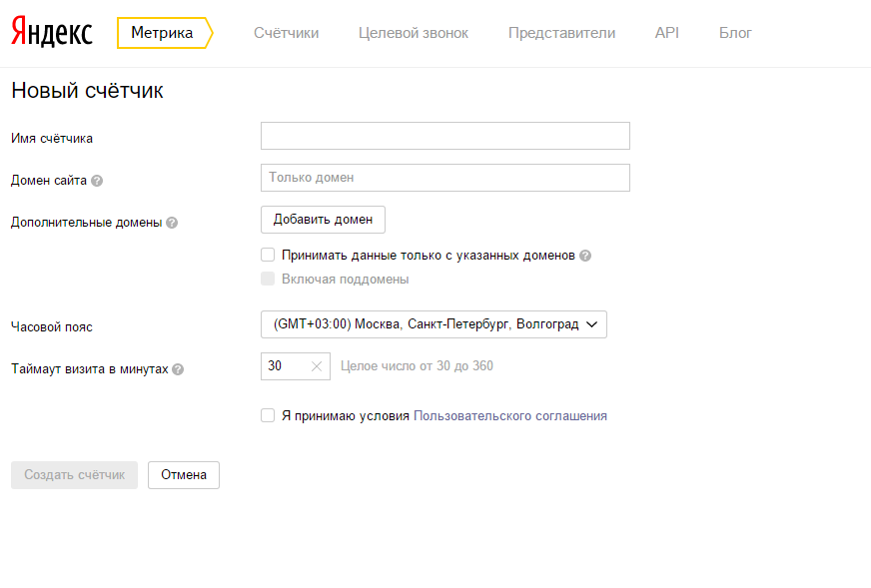Open Пользовательского соглашения link
Screen dimensions: 871x588
tap(510, 416)
